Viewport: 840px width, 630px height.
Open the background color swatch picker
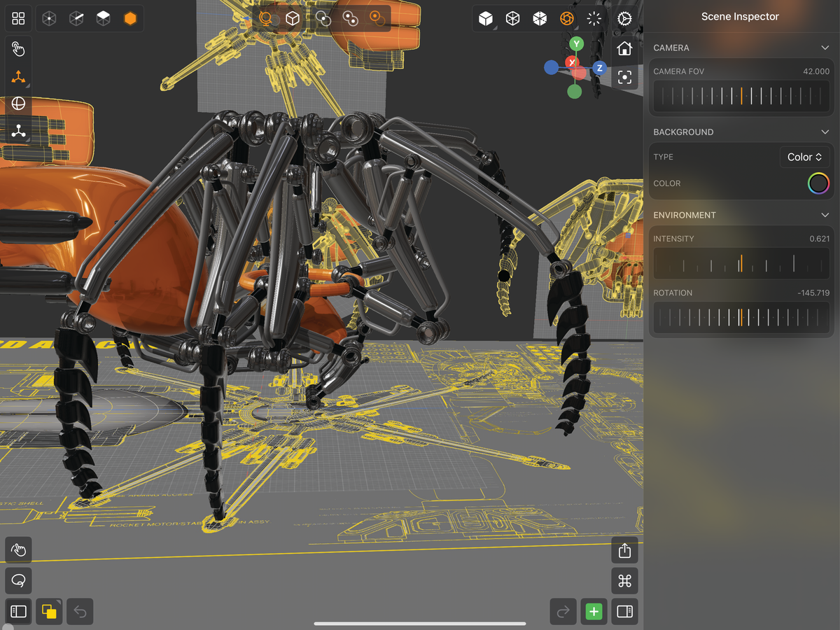[818, 183]
